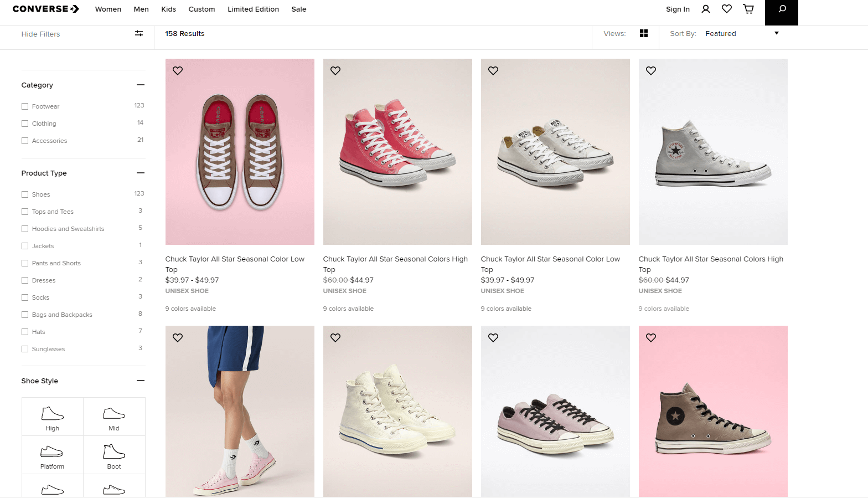Open the account profile icon
868x498 pixels.
pos(706,9)
